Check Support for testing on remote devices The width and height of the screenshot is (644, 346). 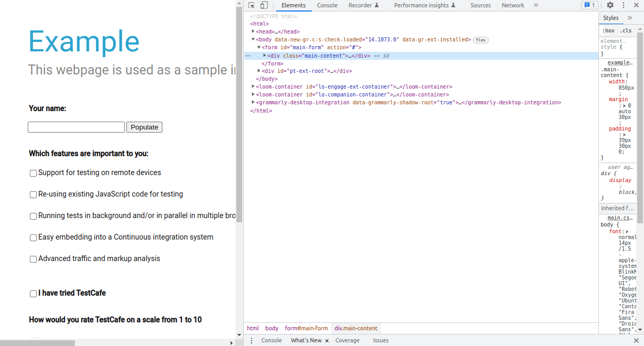33,173
